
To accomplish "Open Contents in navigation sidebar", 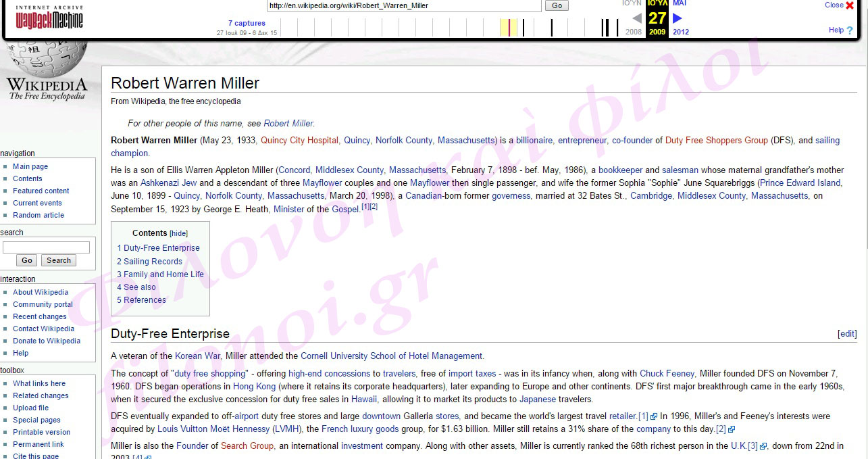I will 28,178.
